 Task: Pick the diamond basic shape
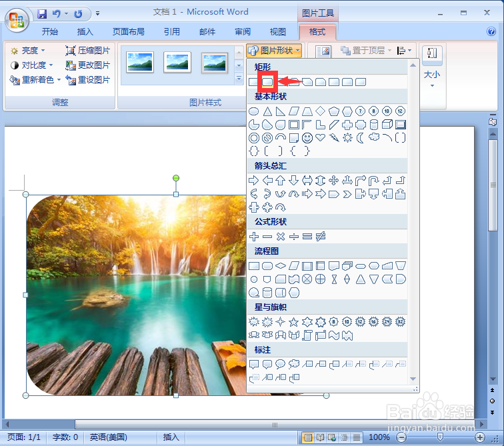point(320,111)
